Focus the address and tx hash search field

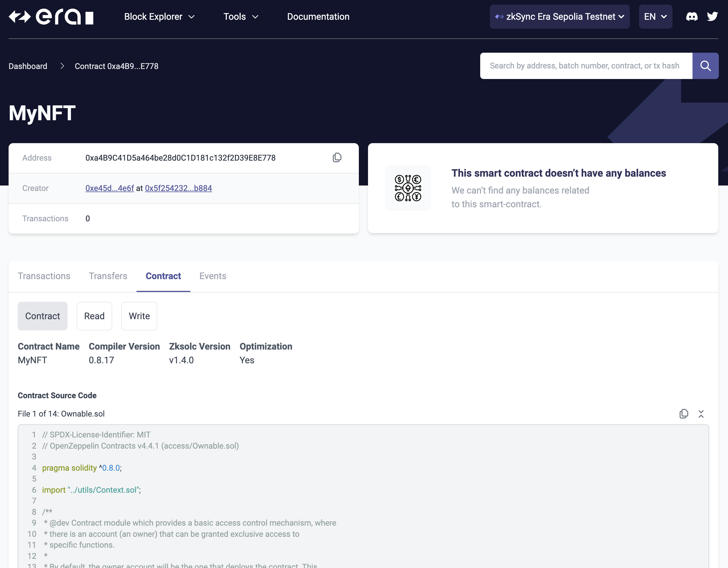pos(586,66)
